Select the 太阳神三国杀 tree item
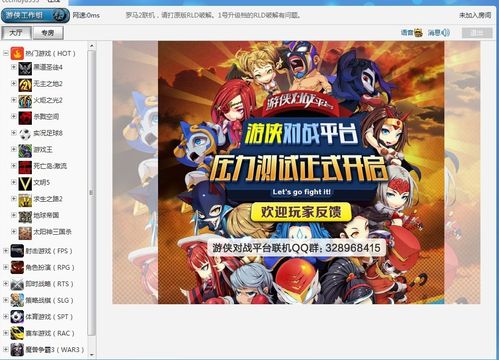This screenshot has width=499, height=360. coord(52,232)
